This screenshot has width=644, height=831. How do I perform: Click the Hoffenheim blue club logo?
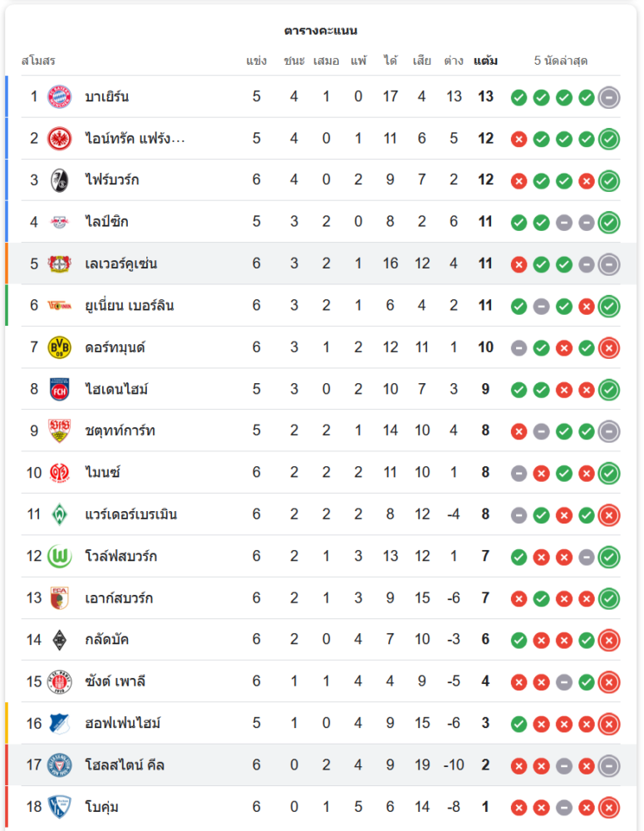pyautogui.click(x=60, y=723)
